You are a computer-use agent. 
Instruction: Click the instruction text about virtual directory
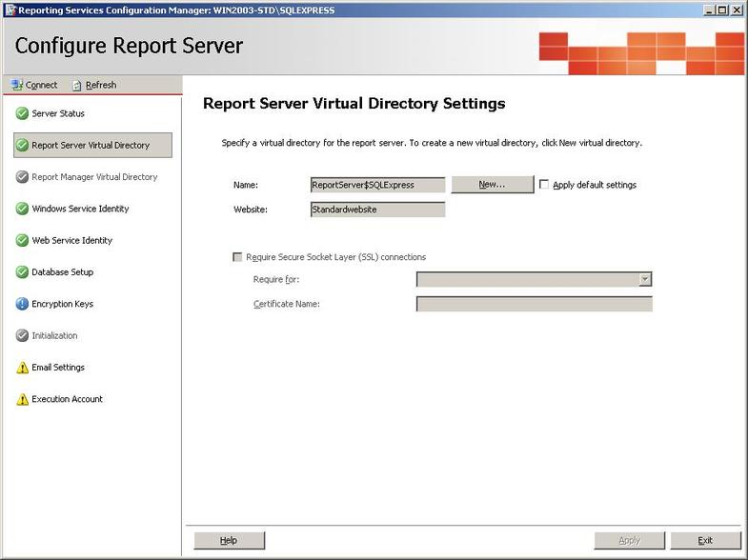(x=432, y=143)
